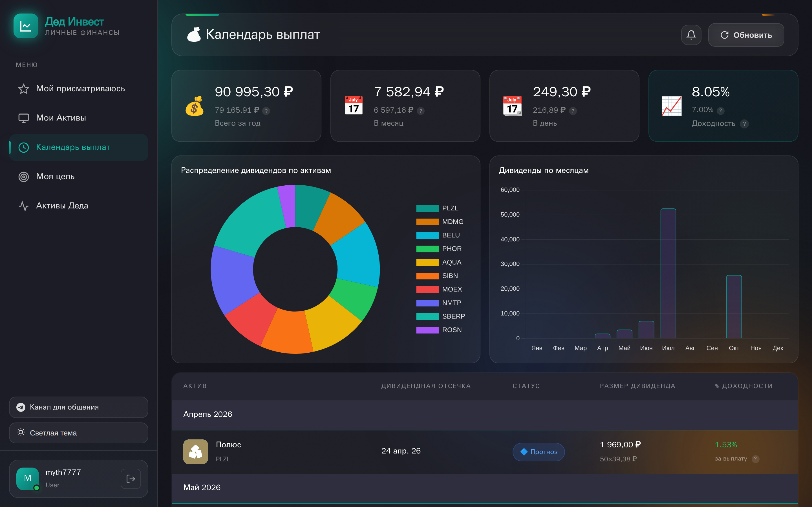
Task: Click the help icon next to за выплату
Action: pyautogui.click(x=755, y=459)
